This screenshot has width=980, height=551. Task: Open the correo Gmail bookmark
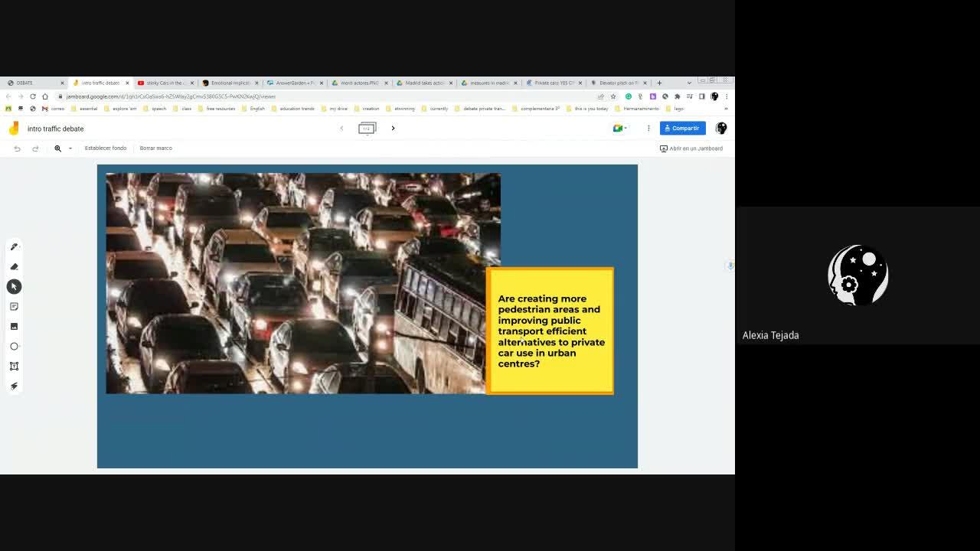(54, 109)
